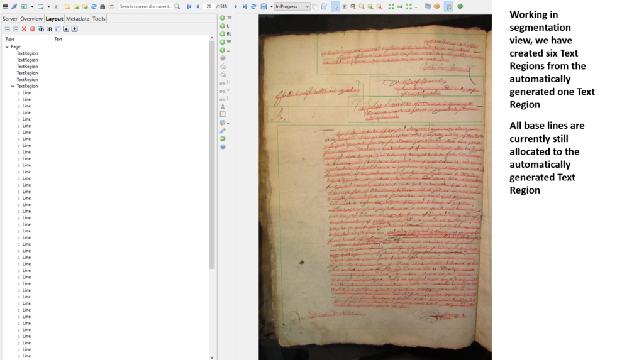Select the first TextRegion in the tree
The width and height of the screenshot is (644, 360).
point(27,53)
